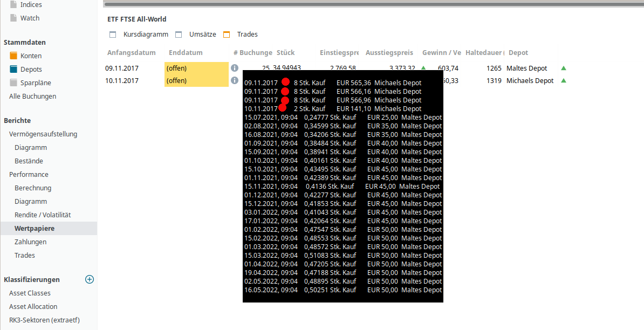Switch to Umsätze tab
This screenshot has height=330, width=644.
click(202, 35)
